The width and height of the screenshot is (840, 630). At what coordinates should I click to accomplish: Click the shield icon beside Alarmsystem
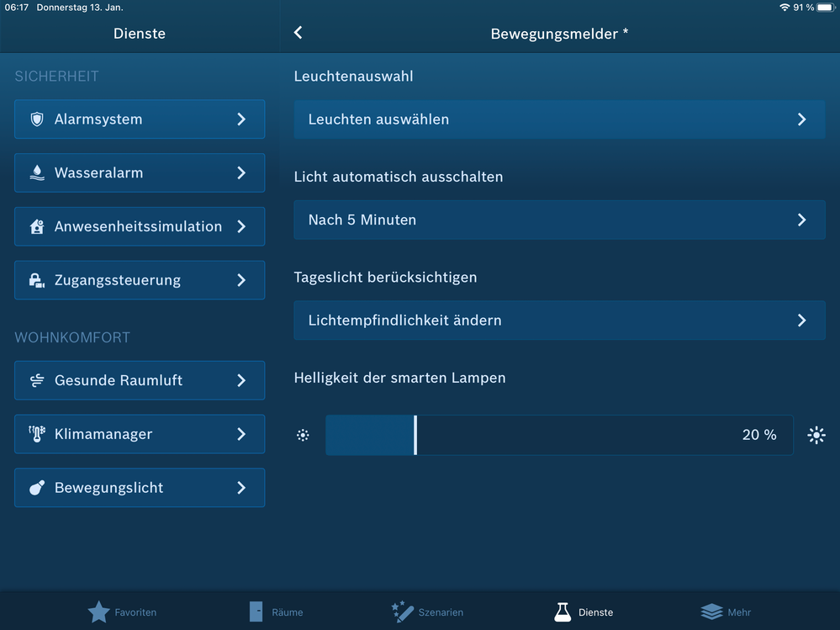[36, 119]
